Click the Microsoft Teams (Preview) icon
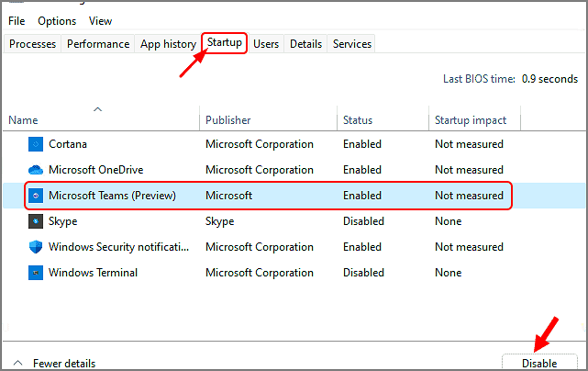The height and width of the screenshot is (371, 588). 36,196
